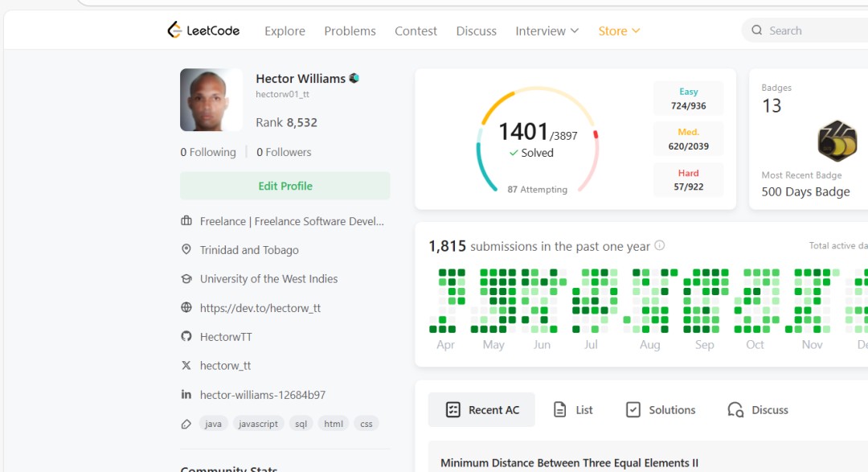Screen dimensions: 868x472
Task: Click the search magnifier icon
Action: [757, 31]
